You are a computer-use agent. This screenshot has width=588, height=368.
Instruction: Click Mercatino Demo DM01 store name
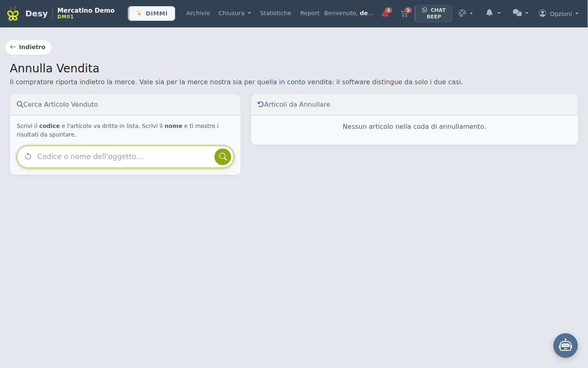point(86,13)
